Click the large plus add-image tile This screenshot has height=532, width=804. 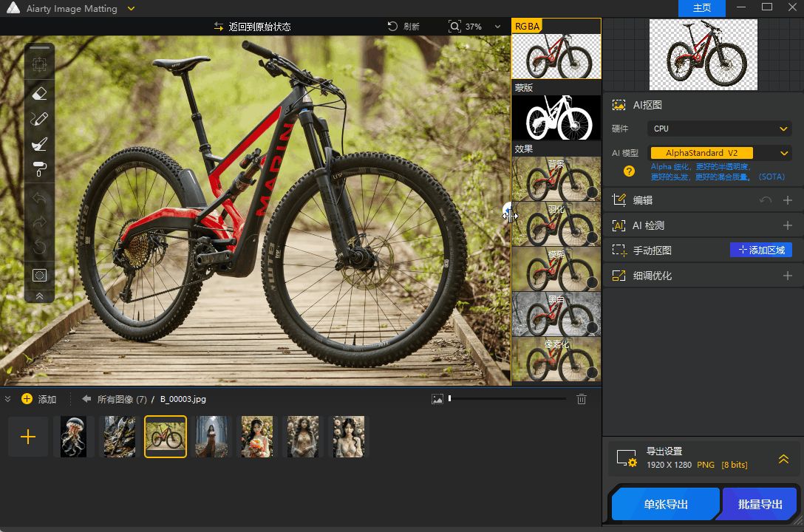28,437
